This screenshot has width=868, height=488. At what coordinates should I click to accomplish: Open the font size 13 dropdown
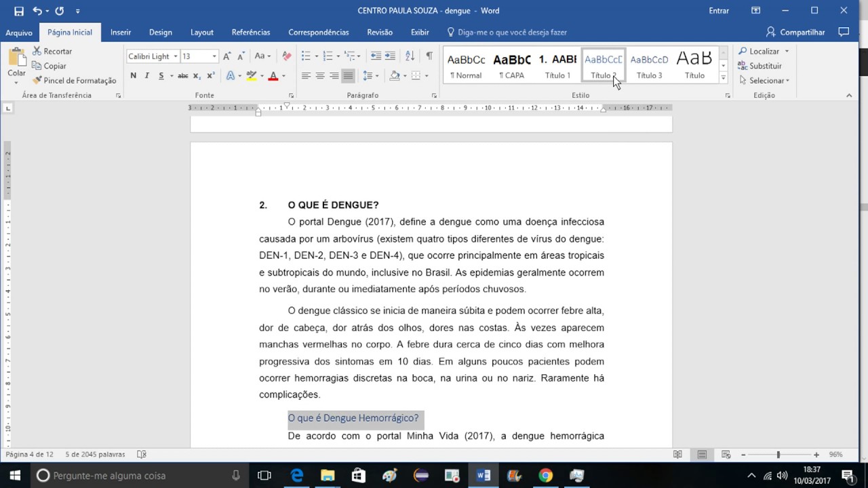pos(214,56)
